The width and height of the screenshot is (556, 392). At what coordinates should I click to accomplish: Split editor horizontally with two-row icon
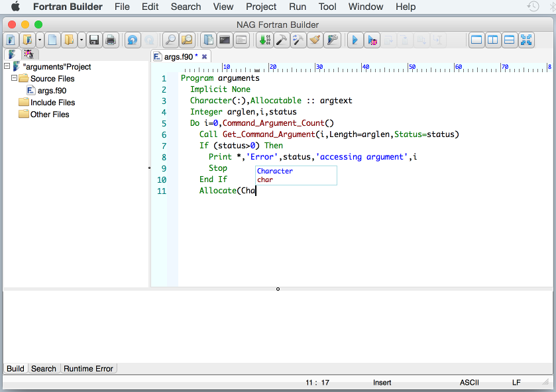tap(510, 40)
